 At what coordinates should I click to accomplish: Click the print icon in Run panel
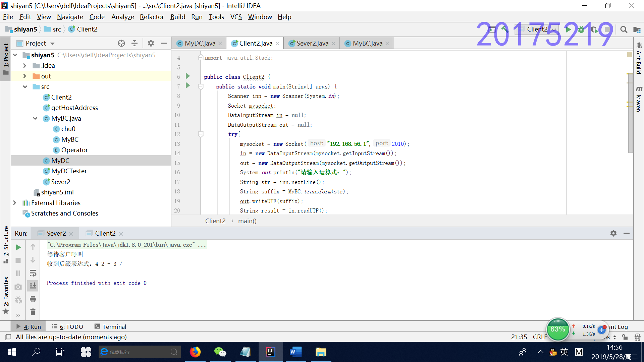[x=33, y=299]
